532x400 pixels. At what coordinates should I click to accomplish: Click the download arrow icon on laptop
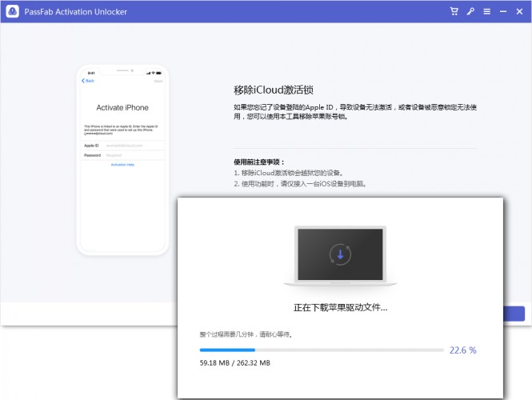(x=340, y=254)
